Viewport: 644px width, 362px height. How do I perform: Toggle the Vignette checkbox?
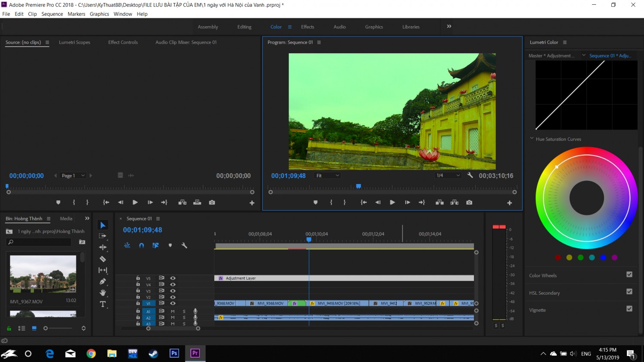(629, 309)
